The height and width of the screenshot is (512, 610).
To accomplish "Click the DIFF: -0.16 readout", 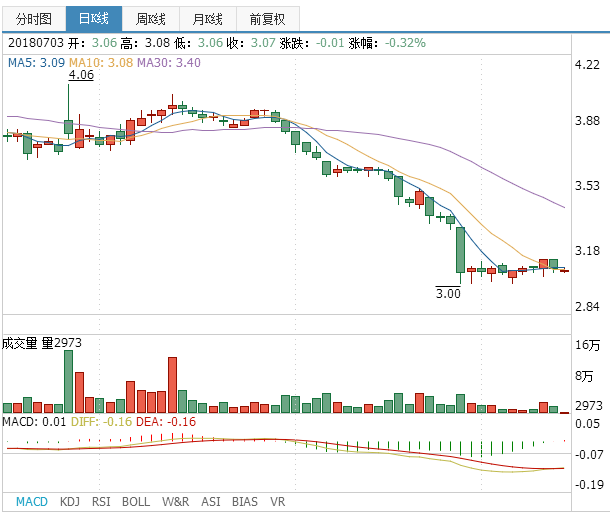I will [x=101, y=422].
